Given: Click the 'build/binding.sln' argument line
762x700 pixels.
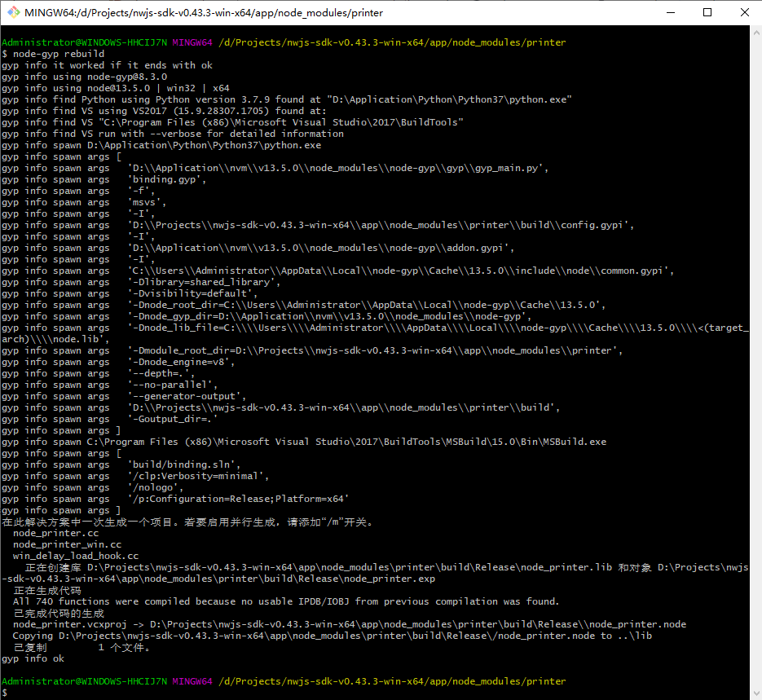Looking at the screenshot, I should (x=121, y=464).
